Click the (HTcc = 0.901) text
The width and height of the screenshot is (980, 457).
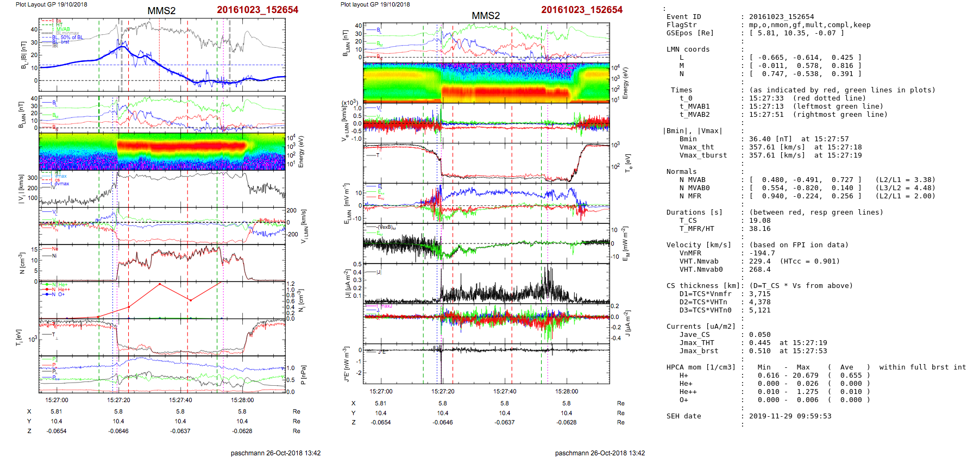pyautogui.click(x=809, y=261)
